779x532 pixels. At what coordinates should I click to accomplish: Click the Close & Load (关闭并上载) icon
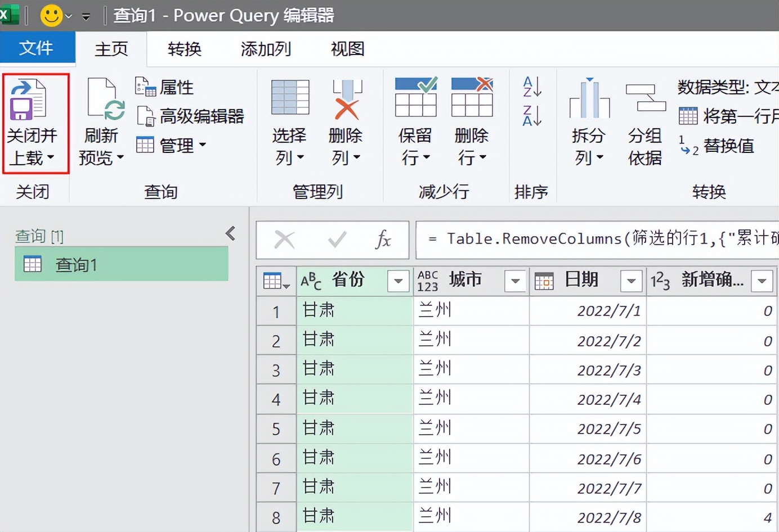[x=28, y=100]
